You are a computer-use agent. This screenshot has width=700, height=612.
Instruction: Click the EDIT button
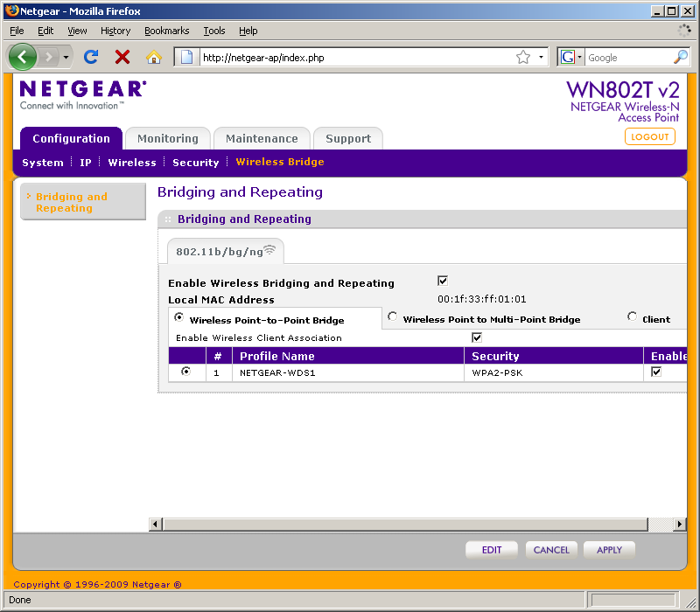point(492,550)
